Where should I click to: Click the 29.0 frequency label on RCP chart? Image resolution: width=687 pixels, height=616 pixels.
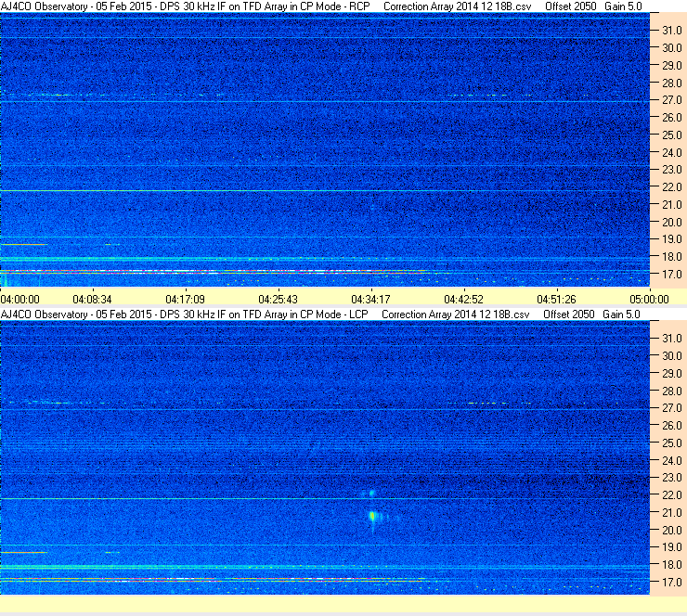pyautogui.click(x=671, y=66)
